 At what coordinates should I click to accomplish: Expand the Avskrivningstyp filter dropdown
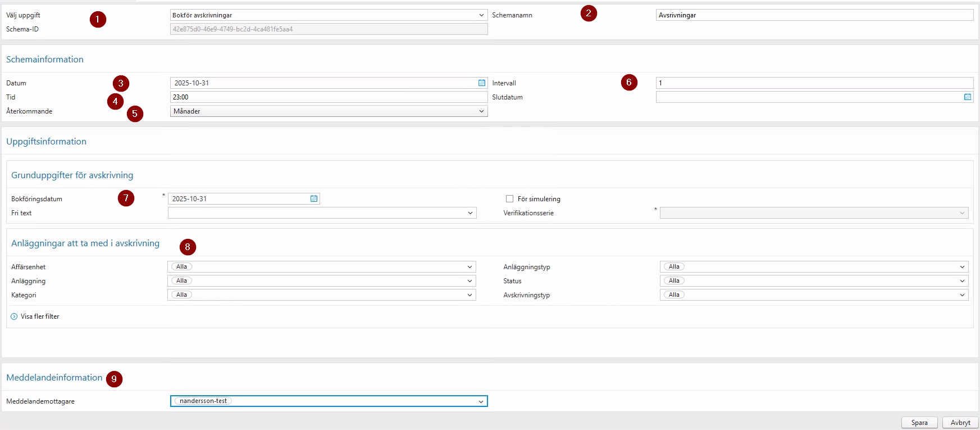962,295
